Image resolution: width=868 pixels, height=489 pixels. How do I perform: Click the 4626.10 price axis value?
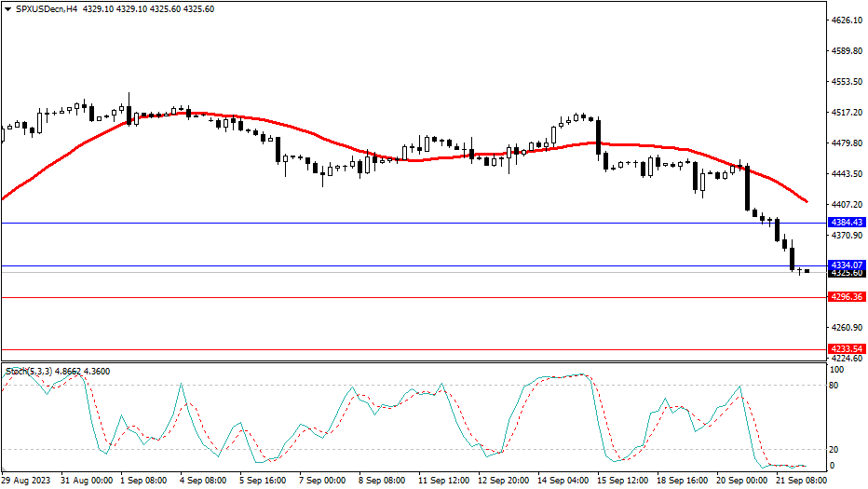(847, 20)
